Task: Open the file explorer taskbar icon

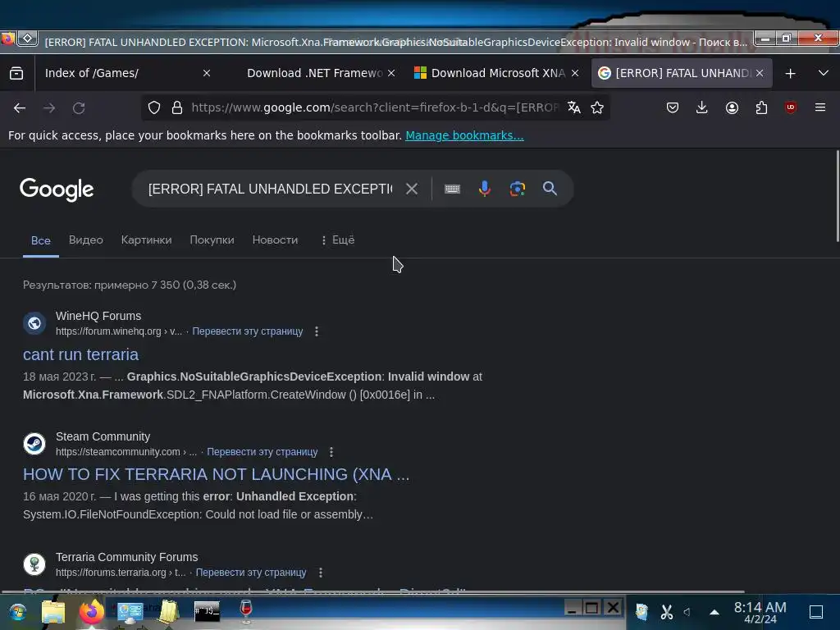Action: coord(53,612)
